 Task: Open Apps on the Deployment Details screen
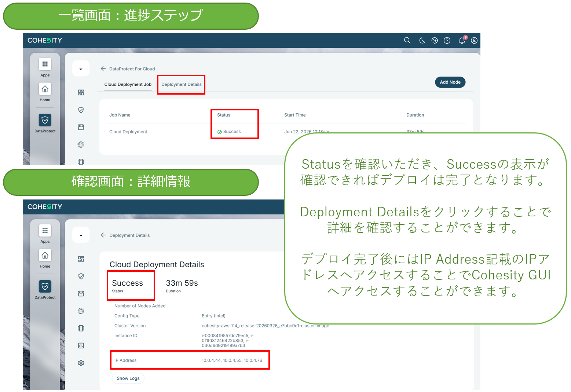point(45,234)
